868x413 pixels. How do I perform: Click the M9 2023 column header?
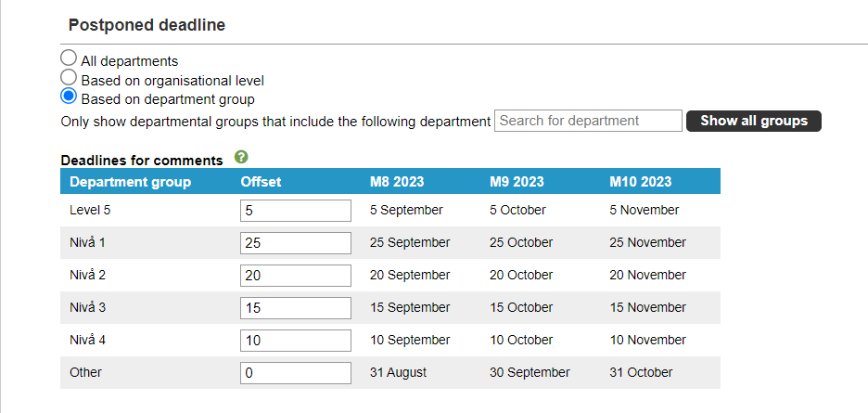pyautogui.click(x=517, y=182)
